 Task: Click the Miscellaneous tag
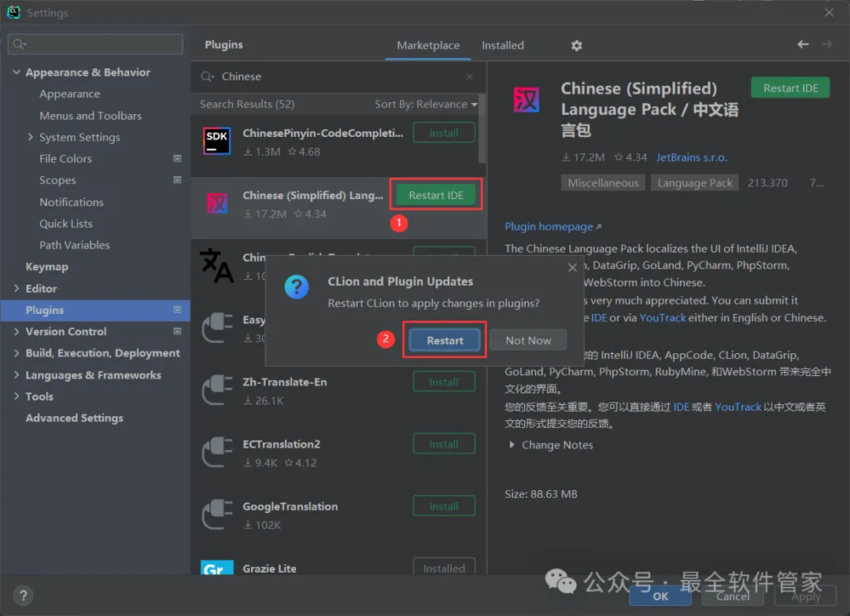click(x=603, y=183)
